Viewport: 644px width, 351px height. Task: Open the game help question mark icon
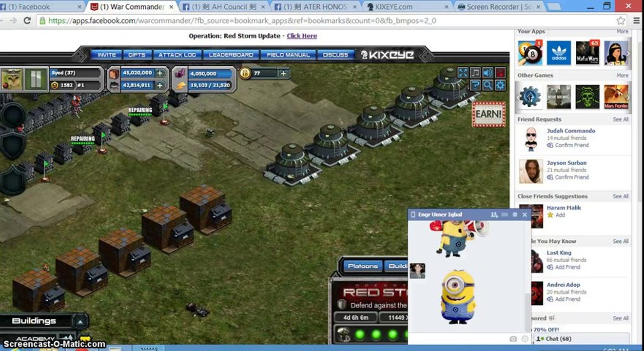point(475,85)
